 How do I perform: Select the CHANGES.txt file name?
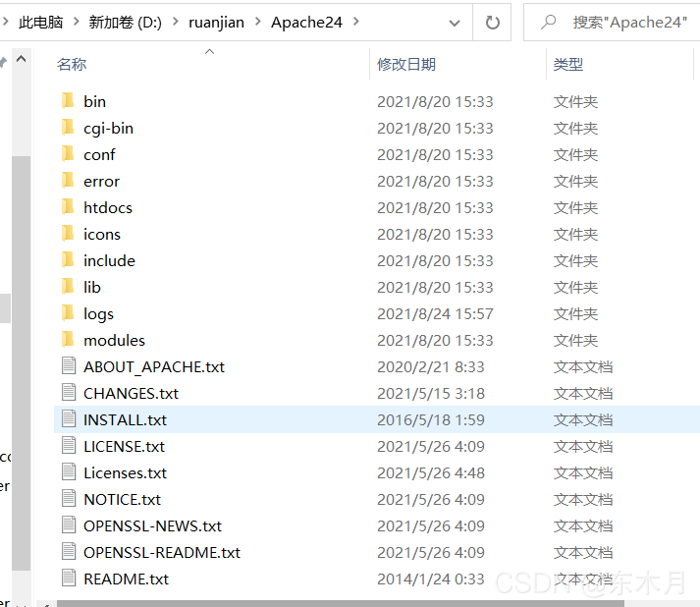131,394
